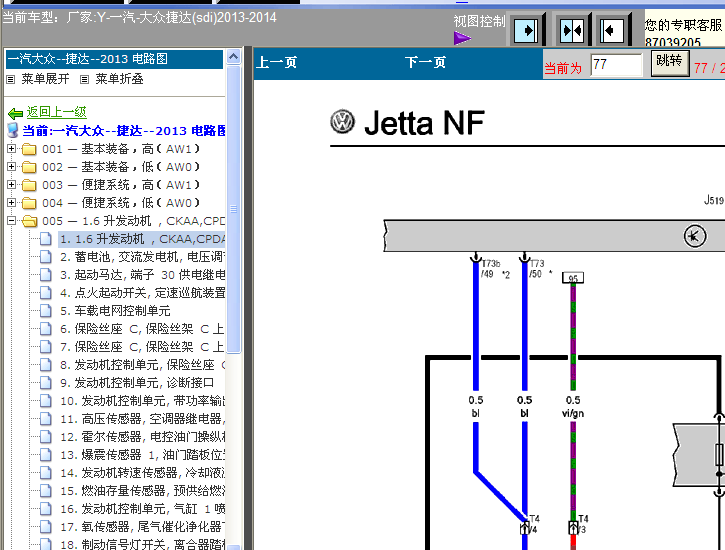This screenshot has height=550, width=725.
Task: Click the 跳转 jump button
Action: pos(670,62)
